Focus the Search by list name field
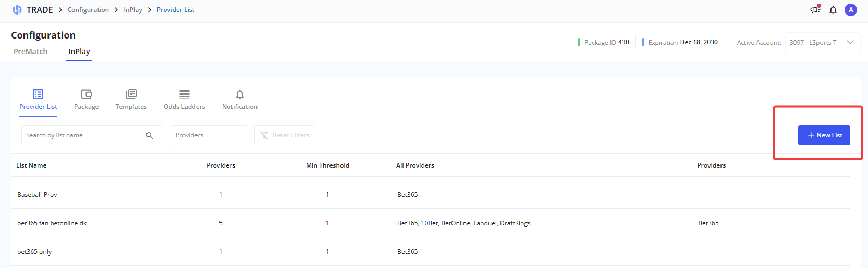The height and width of the screenshot is (268, 868). [x=83, y=135]
